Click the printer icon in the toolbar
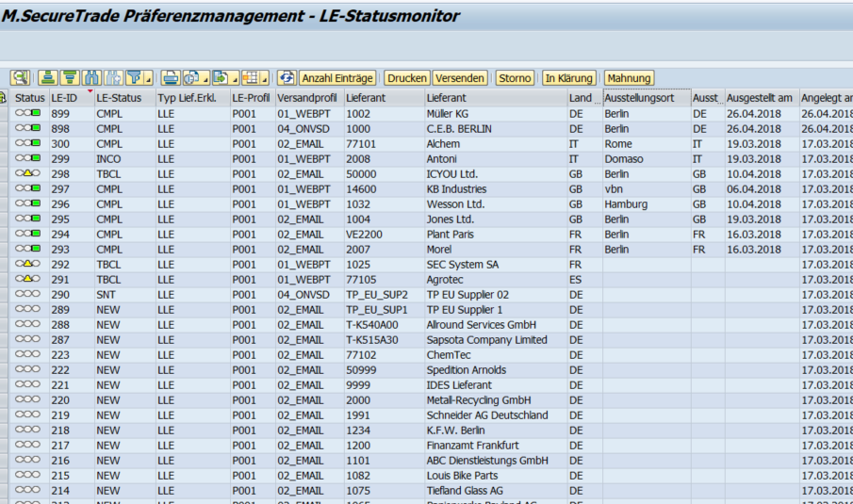 (x=170, y=78)
